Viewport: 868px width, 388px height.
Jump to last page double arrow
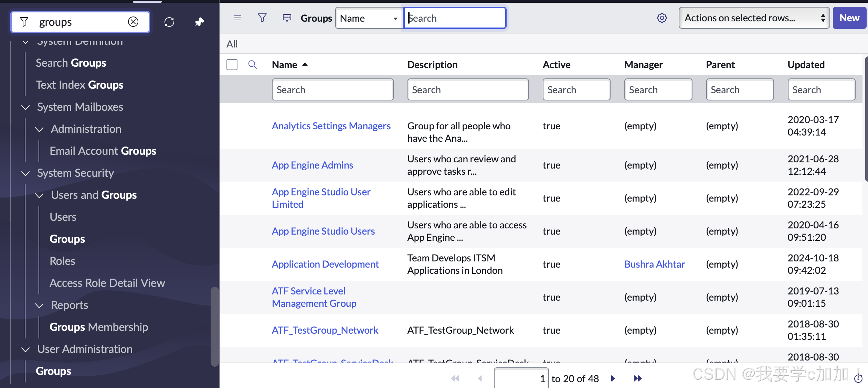pyautogui.click(x=637, y=378)
